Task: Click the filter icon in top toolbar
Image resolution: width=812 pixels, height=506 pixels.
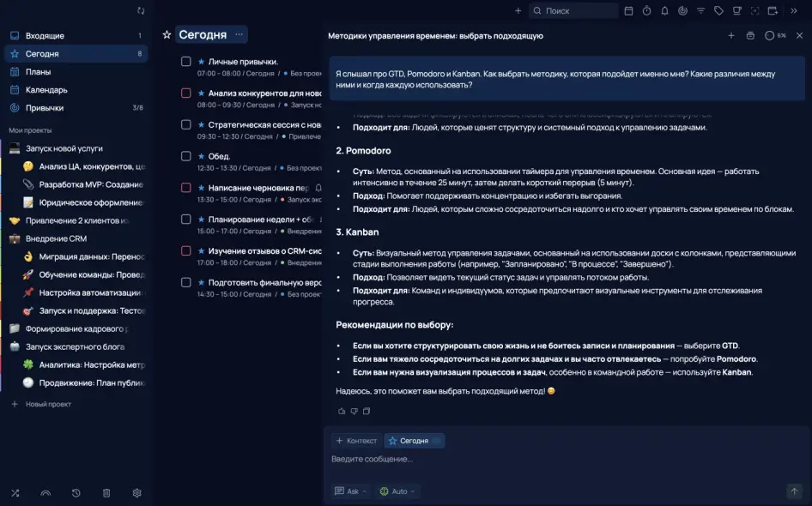Action: tap(700, 11)
